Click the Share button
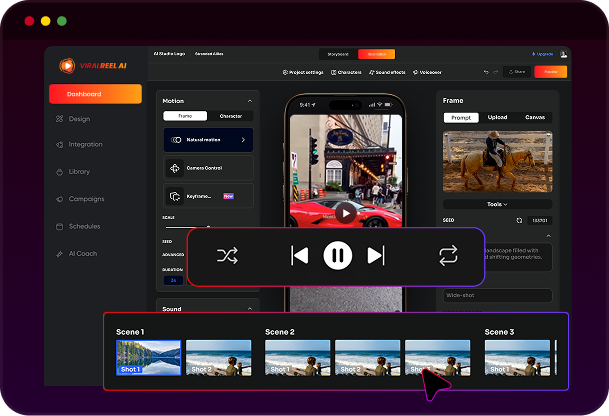The width and height of the screenshot is (609, 416). (516, 72)
